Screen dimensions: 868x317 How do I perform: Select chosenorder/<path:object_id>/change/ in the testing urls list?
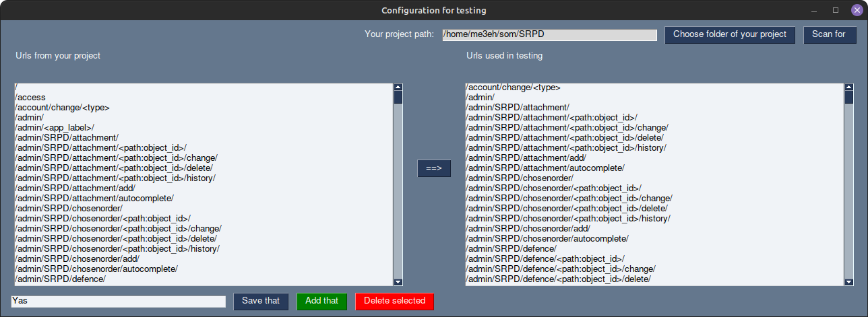(654, 199)
